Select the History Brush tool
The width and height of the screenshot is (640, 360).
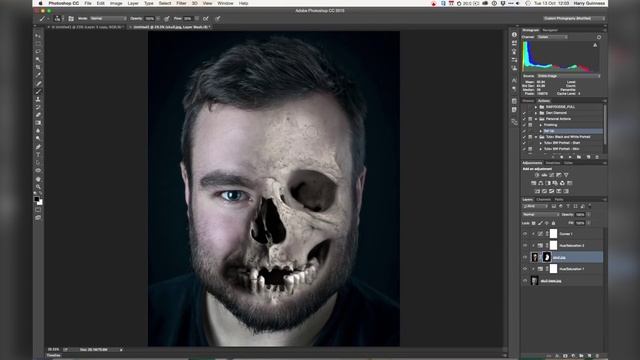(38, 107)
